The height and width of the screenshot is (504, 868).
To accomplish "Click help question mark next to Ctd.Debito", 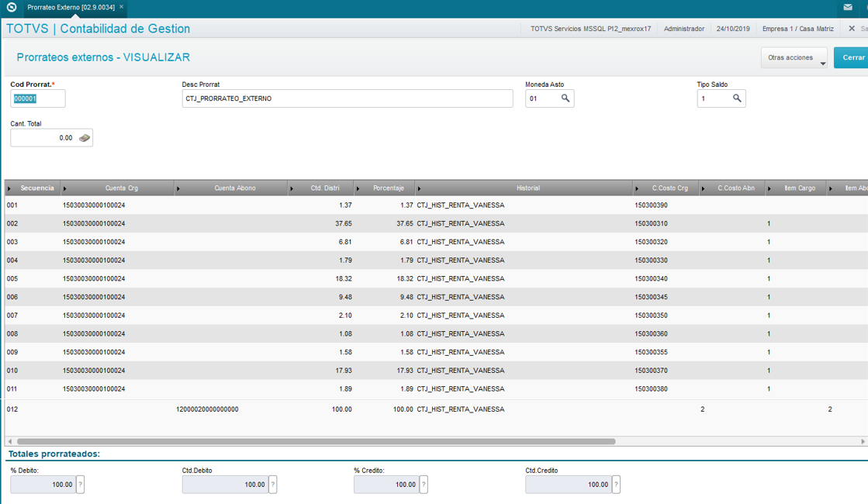I will (x=273, y=484).
